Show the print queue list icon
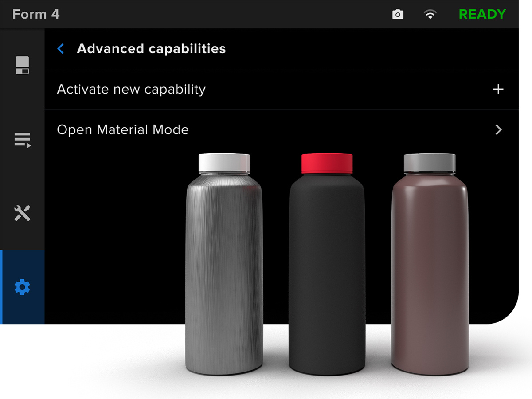 click(x=22, y=140)
